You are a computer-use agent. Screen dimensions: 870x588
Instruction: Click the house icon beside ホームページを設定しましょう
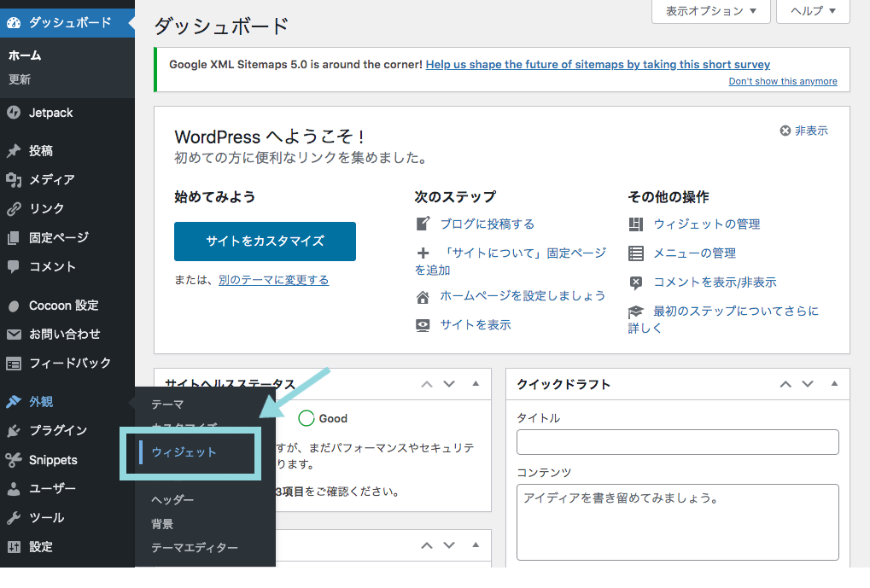(423, 297)
